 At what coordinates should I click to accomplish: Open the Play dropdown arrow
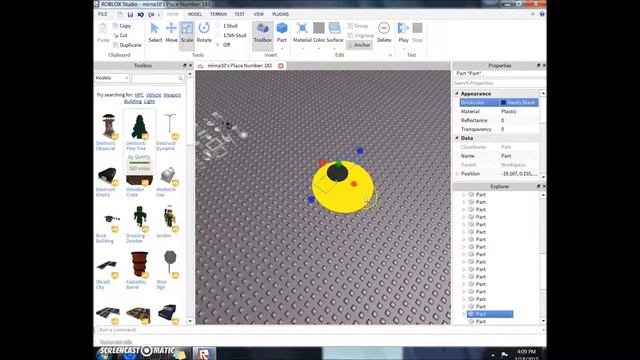tap(403, 49)
